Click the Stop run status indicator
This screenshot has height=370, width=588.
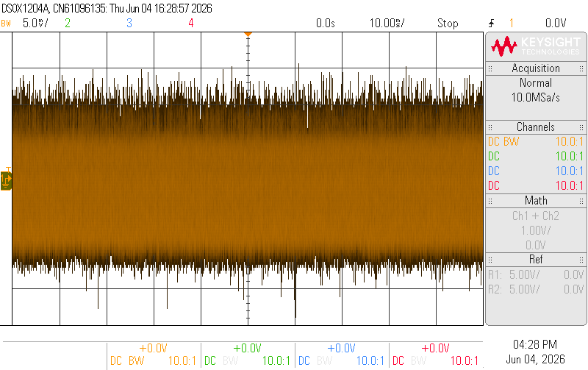click(x=448, y=24)
